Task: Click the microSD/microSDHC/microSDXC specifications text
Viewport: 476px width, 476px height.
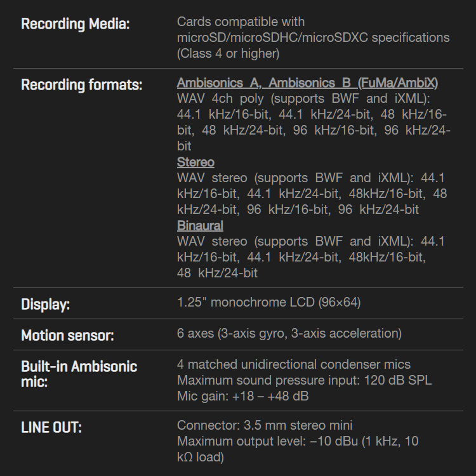Action: pyautogui.click(x=314, y=37)
